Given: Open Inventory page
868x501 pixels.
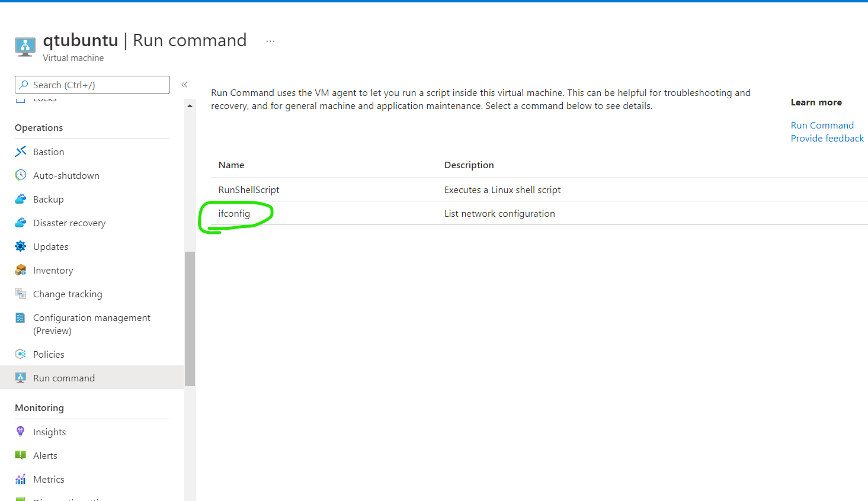Looking at the screenshot, I should 53,270.
